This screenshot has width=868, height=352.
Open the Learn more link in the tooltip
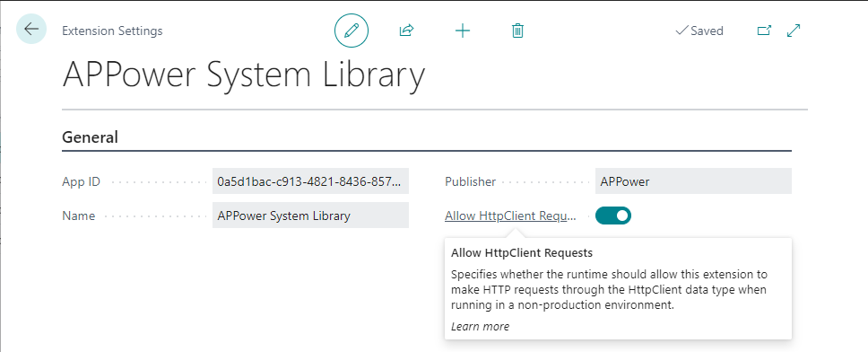tap(480, 327)
